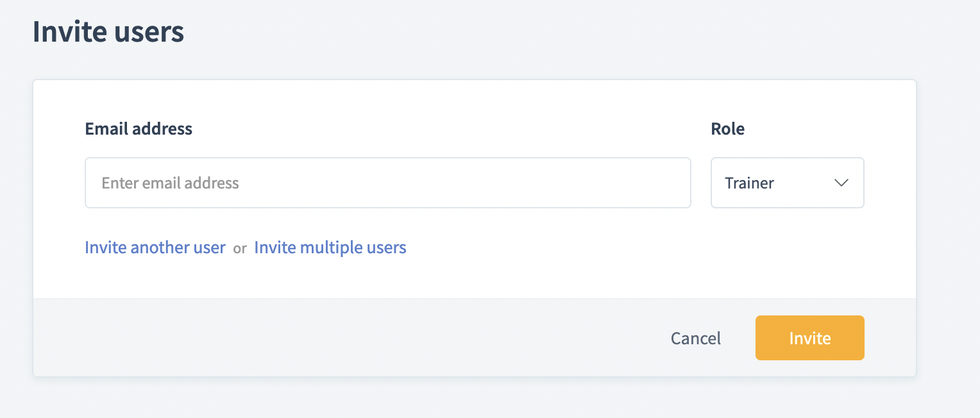Click the "Role" label above the dropdown

pyautogui.click(x=727, y=129)
